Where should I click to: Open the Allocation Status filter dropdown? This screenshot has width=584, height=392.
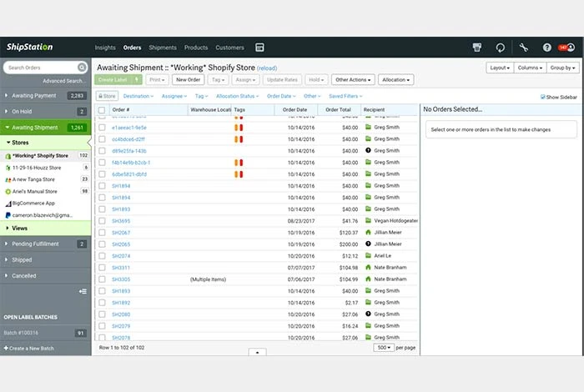pyautogui.click(x=237, y=96)
